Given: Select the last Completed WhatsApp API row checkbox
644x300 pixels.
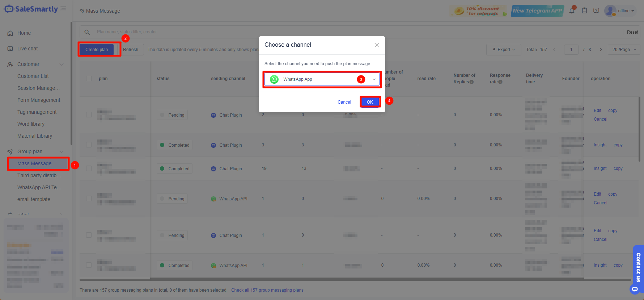Looking at the screenshot, I should coord(89,265).
